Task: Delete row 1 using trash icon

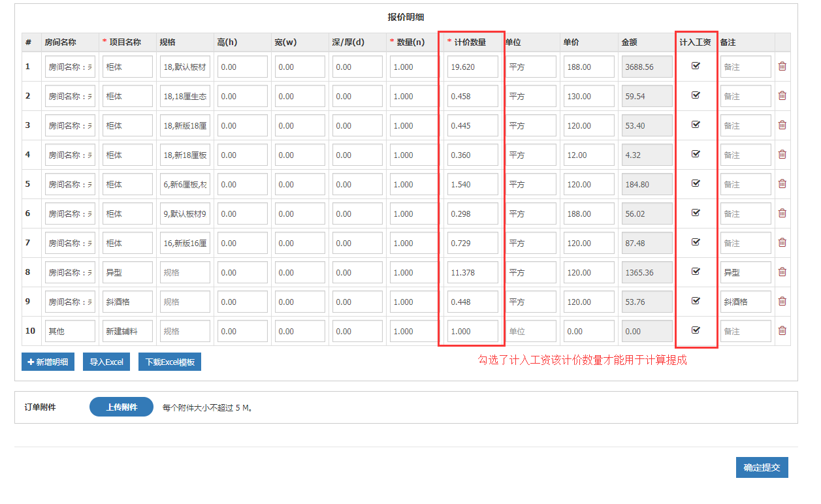Action: [x=782, y=66]
